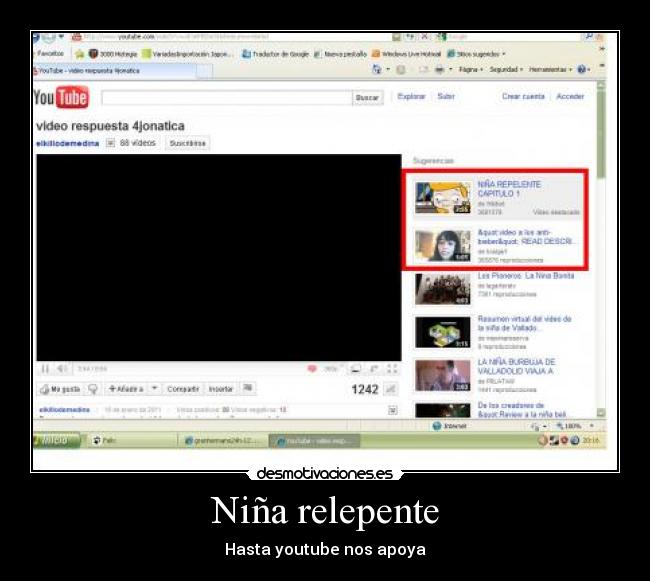Click the add-to-favorites star icon
The height and width of the screenshot is (581, 650).
point(80,54)
